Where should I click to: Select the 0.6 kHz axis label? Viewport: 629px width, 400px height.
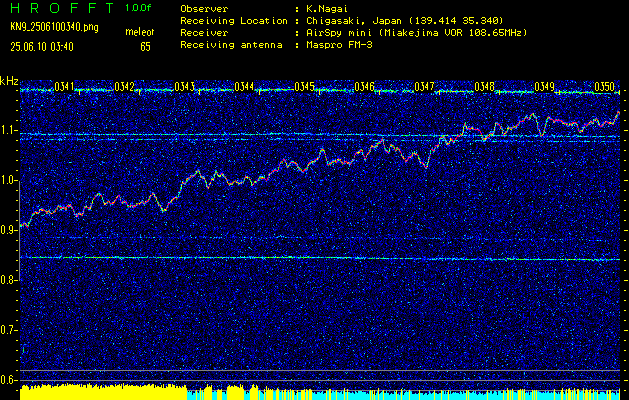click(9, 380)
